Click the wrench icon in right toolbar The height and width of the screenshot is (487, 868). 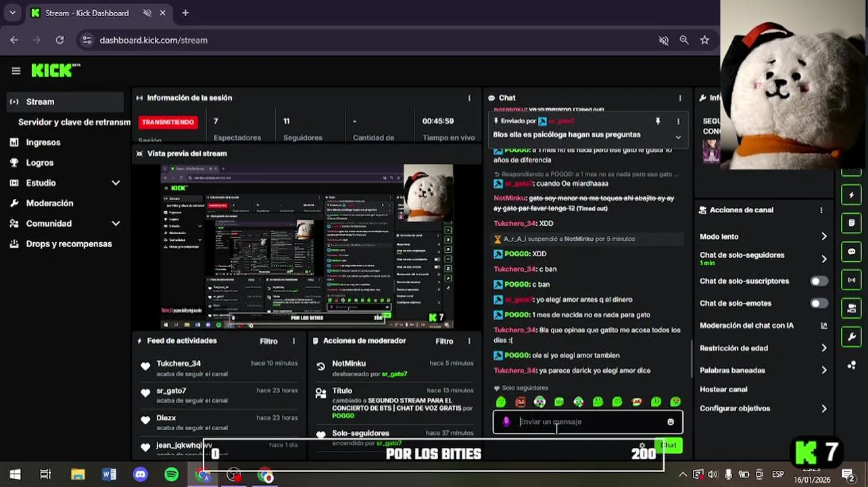click(851, 336)
